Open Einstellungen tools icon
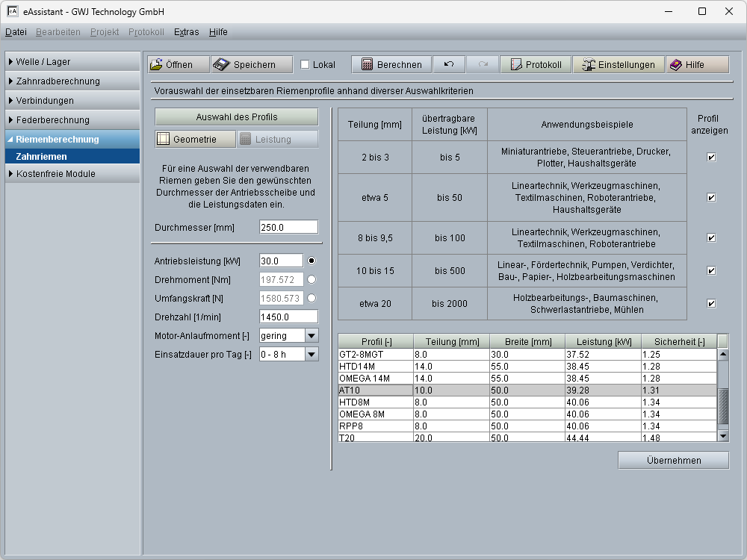747x560 pixels. [588, 65]
